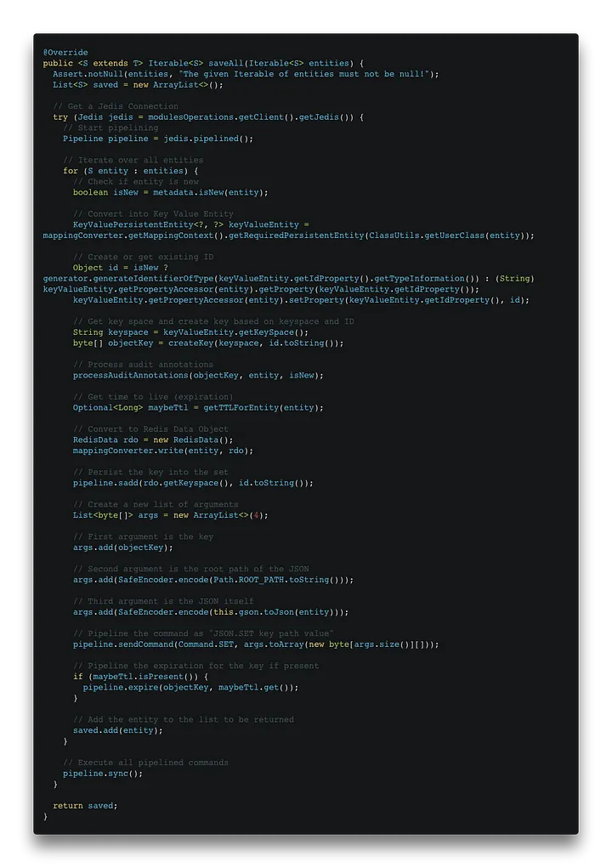Select the pipeline.sadd(rdo.getKeyspace(), ...) line
Viewport: 612px width, 868px height.
point(193,483)
